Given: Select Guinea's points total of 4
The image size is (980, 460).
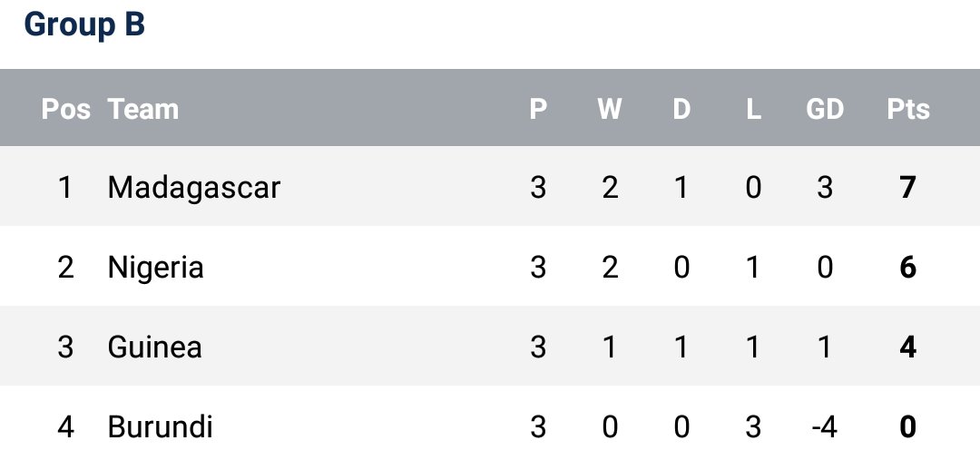Looking at the screenshot, I should pyautogui.click(x=908, y=347).
